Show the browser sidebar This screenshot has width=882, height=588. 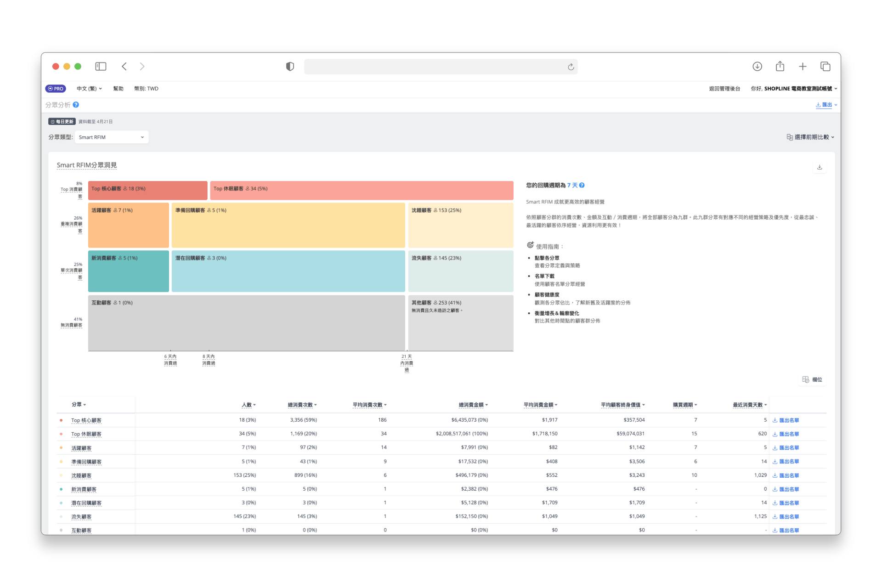click(101, 67)
